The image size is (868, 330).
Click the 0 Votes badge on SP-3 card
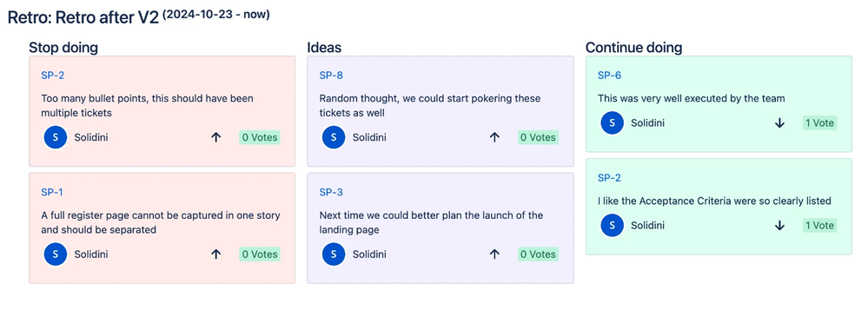(x=538, y=254)
